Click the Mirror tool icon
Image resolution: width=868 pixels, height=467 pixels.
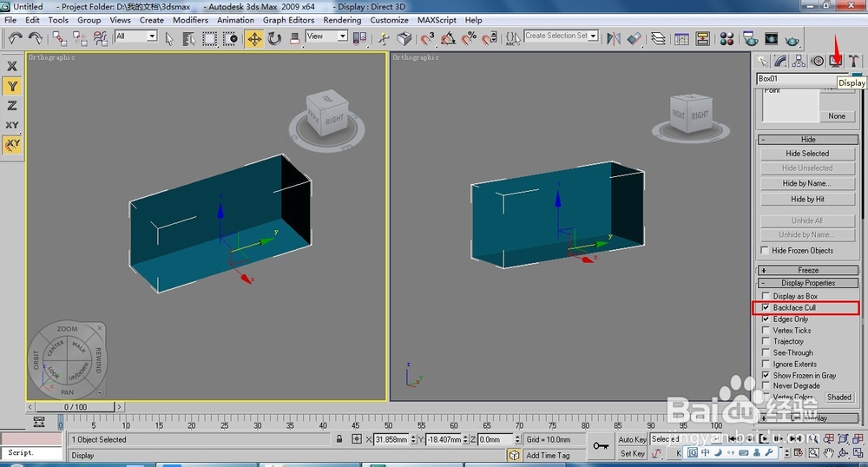pyautogui.click(x=614, y=38)
